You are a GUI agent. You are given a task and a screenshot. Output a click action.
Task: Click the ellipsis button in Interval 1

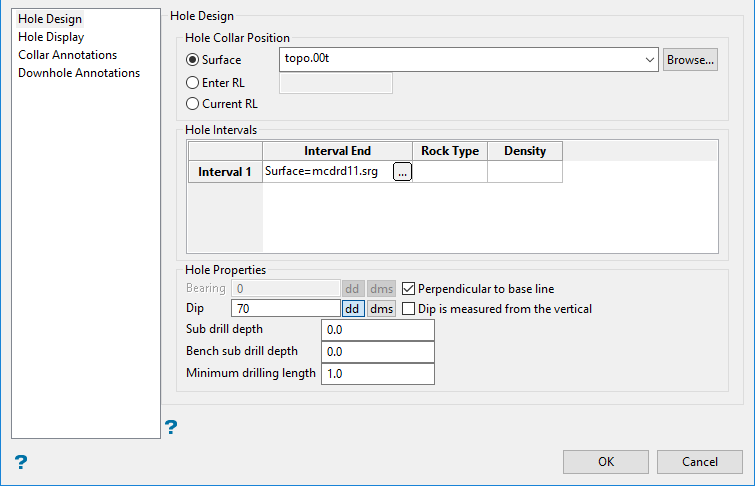click(x=402, y=172)
